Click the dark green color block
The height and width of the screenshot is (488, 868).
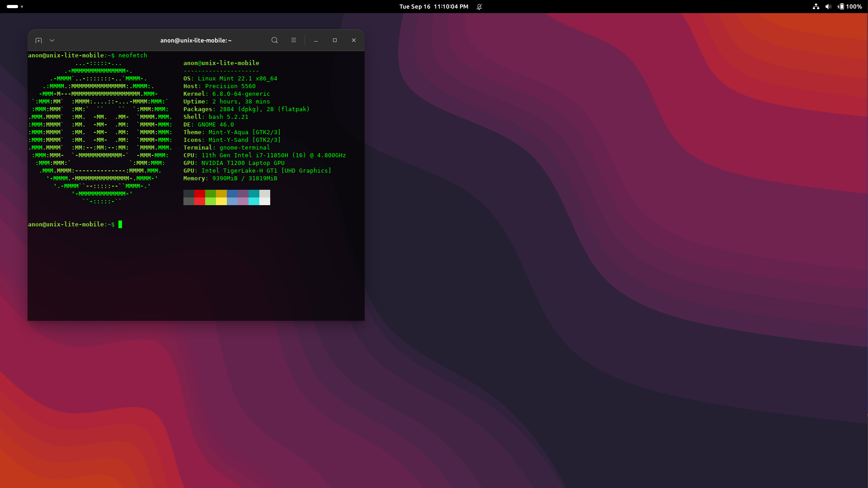point(211,193)
